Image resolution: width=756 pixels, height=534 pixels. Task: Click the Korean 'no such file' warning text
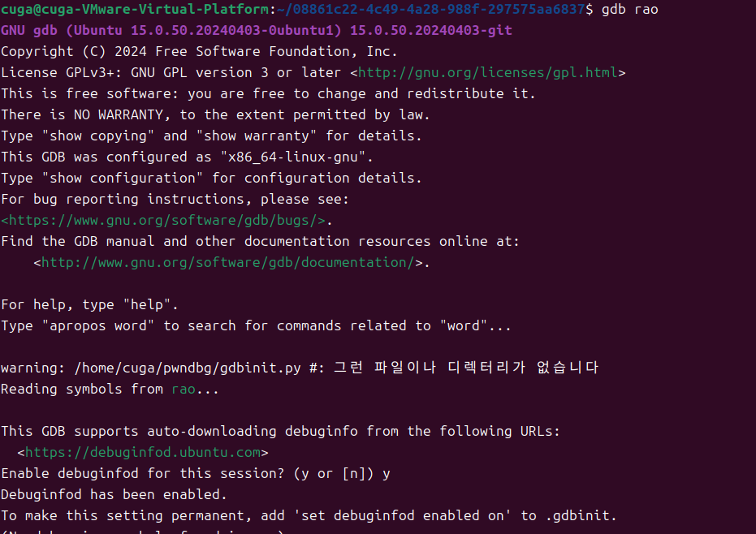[x=466, y=368]
